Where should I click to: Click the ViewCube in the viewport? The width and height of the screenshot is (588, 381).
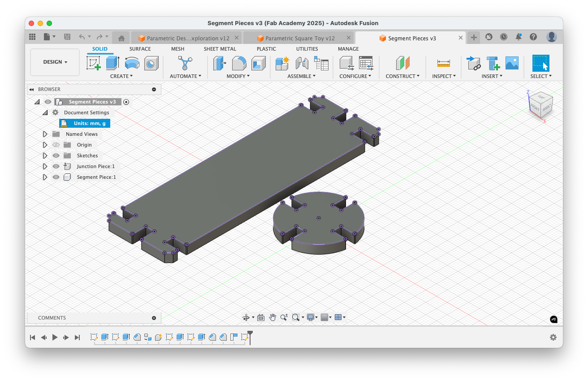point(541,105)
